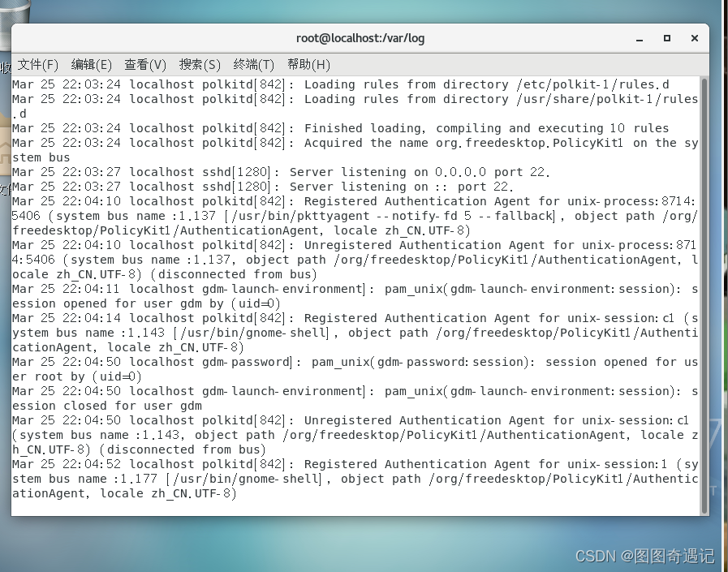Click "ationAgent, locale zh_CN.UTF-8)" last line
The image size is (728, 572).
click(124, 493)
